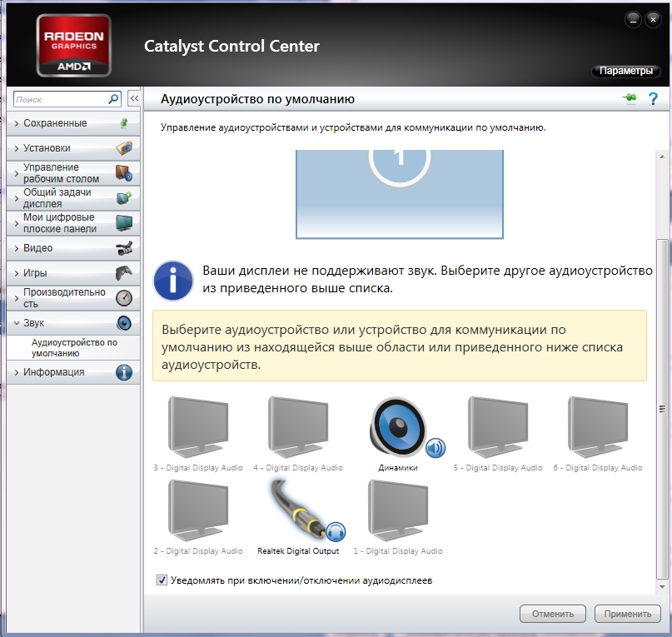Collapse the sidebar with double-arrow button
672x637 pixels.
[x=134, y=98]
